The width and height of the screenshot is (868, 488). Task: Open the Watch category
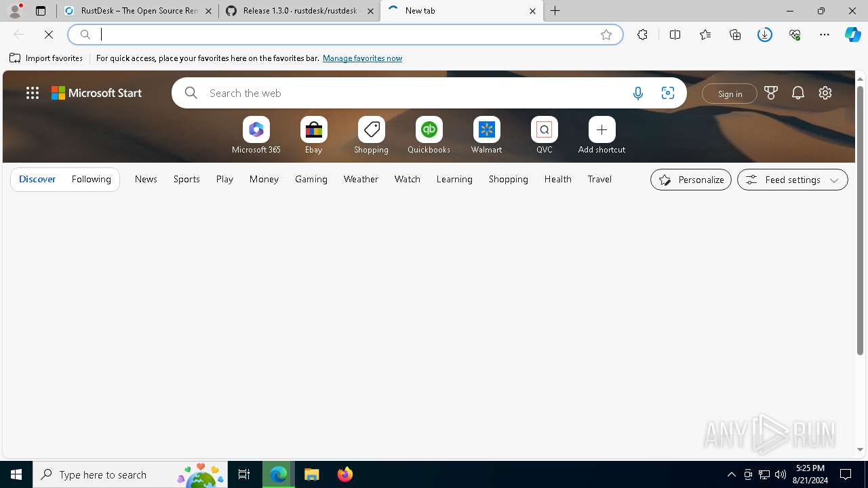pyautogui.click(x=408, y=179)
